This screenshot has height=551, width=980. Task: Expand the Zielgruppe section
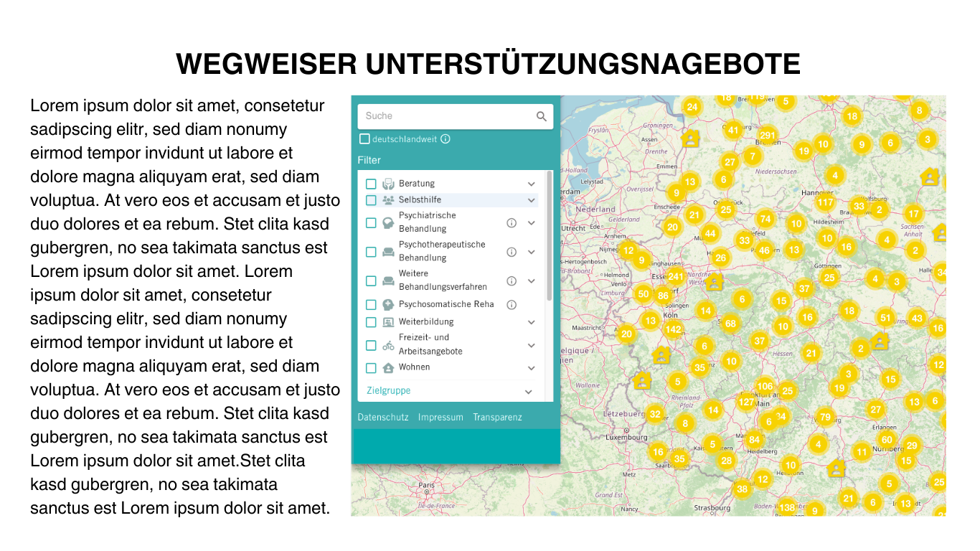click(529, 392)
